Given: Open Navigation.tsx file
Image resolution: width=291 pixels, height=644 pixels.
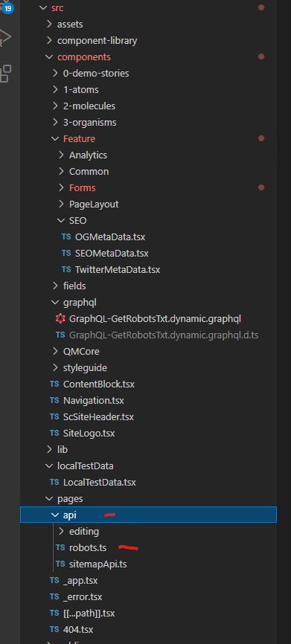Looking at the screenshot, I should click(94, 400).
